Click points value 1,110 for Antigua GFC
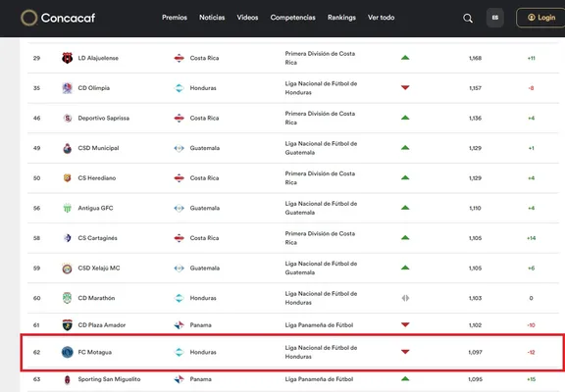Screen dimensions: 565x392 pyautogui.click(x=476, y=208)
